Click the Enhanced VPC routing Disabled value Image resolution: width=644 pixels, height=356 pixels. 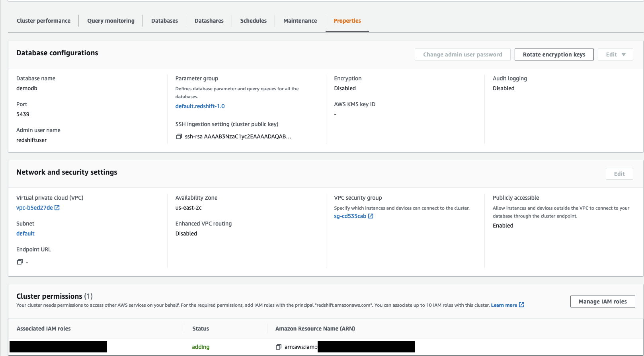(x=186, y=233)
